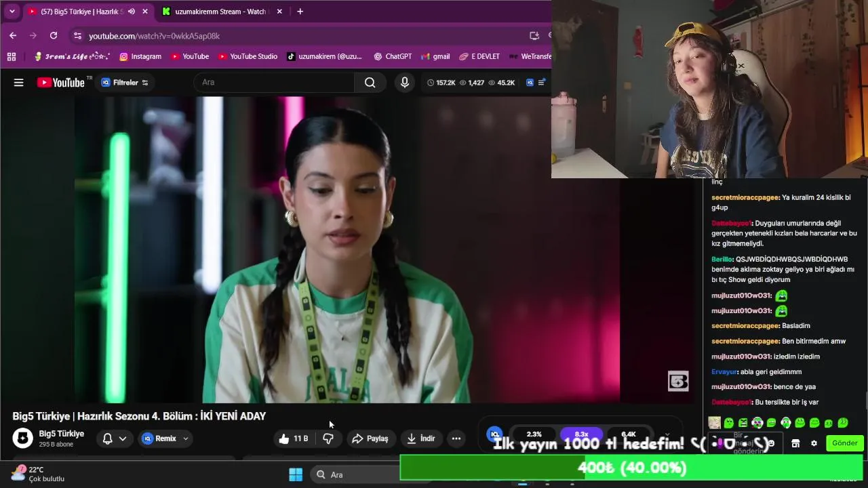
Task: Open the chat emoji picker
Action: (x=770, y=443)
